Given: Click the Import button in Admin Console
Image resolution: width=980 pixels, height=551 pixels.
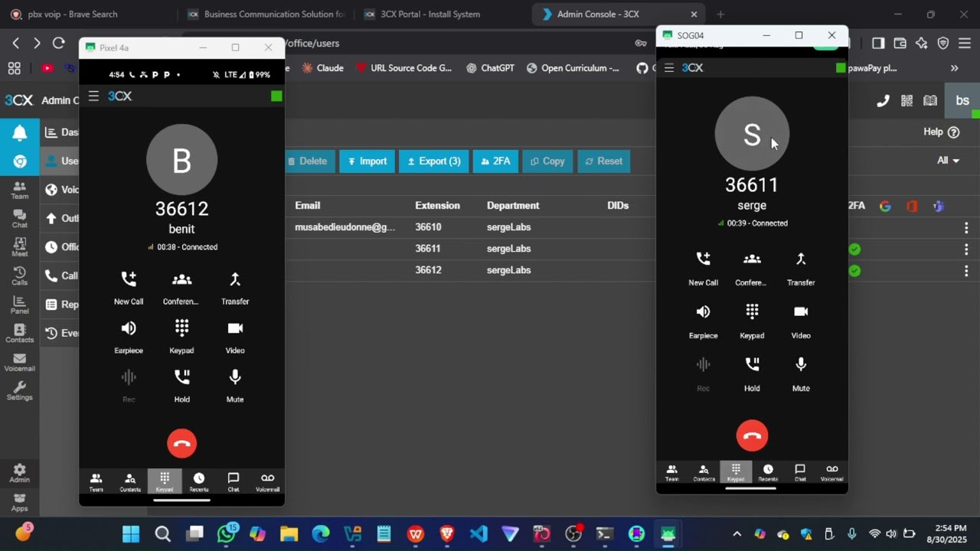Looking at the screenshot, I should pyautogui.click(x=367, y=161).
